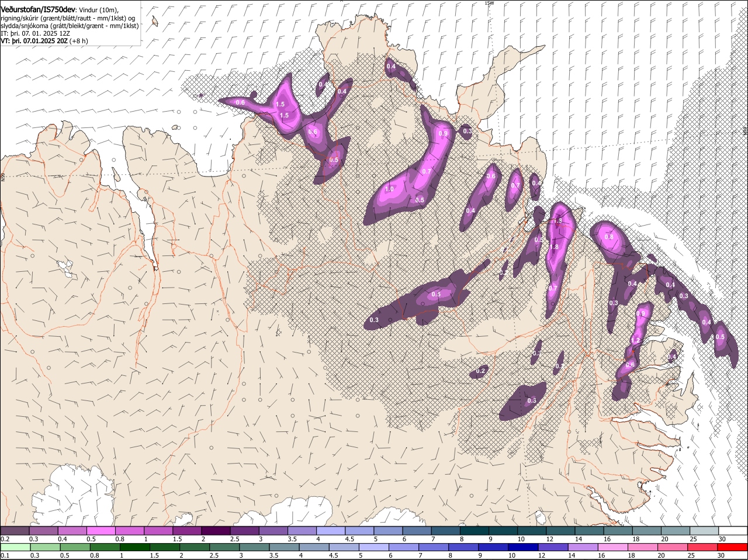This screenshot has height=560, width=748.
Task: Click the 0.1–0.3 pale green swatch in lower legend
Action: (15, 547)
